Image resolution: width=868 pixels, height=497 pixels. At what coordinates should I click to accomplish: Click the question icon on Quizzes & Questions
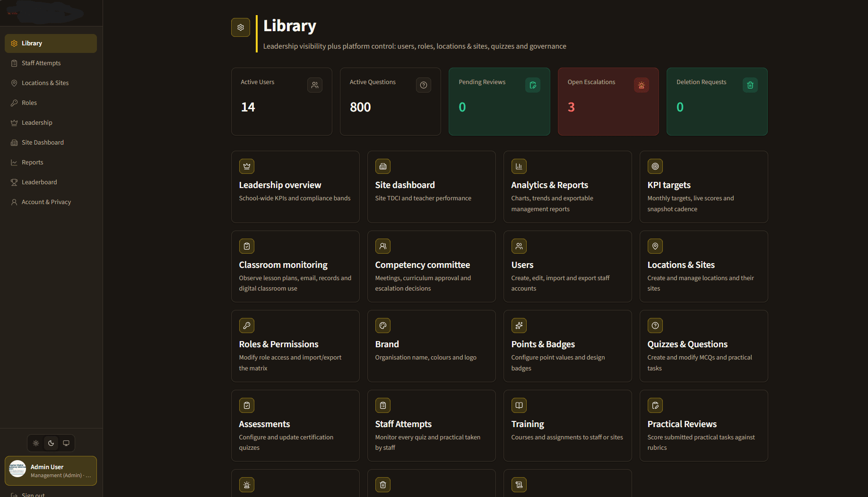(655, 326)
